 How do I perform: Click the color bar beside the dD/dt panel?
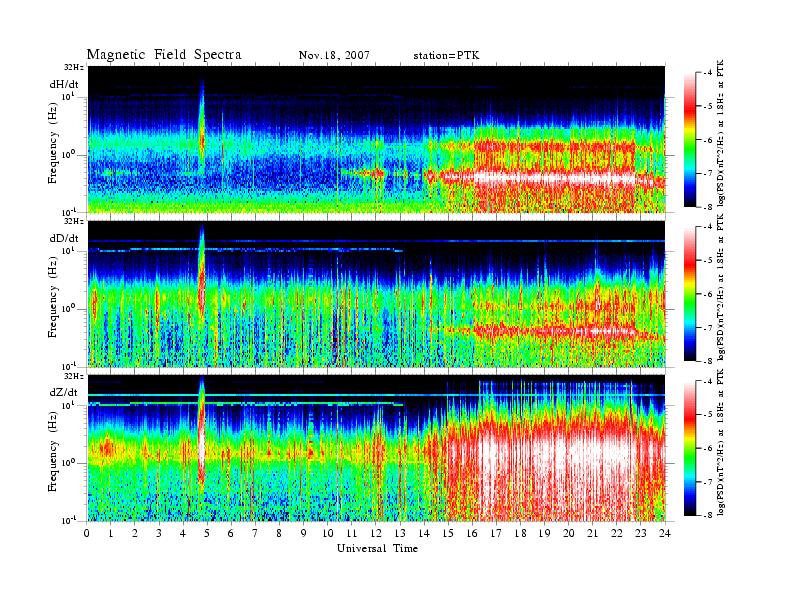pyautogui.click(x=689, y=293)
